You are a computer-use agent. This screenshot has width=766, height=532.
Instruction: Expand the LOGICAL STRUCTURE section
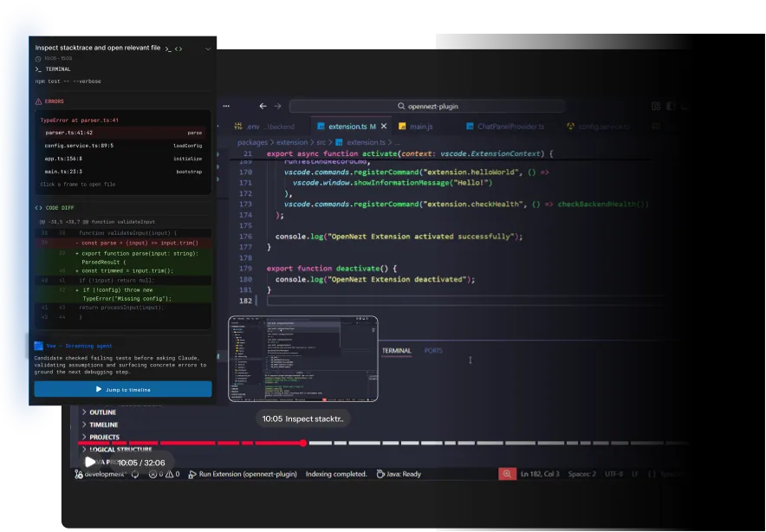(x=117, y=450)
